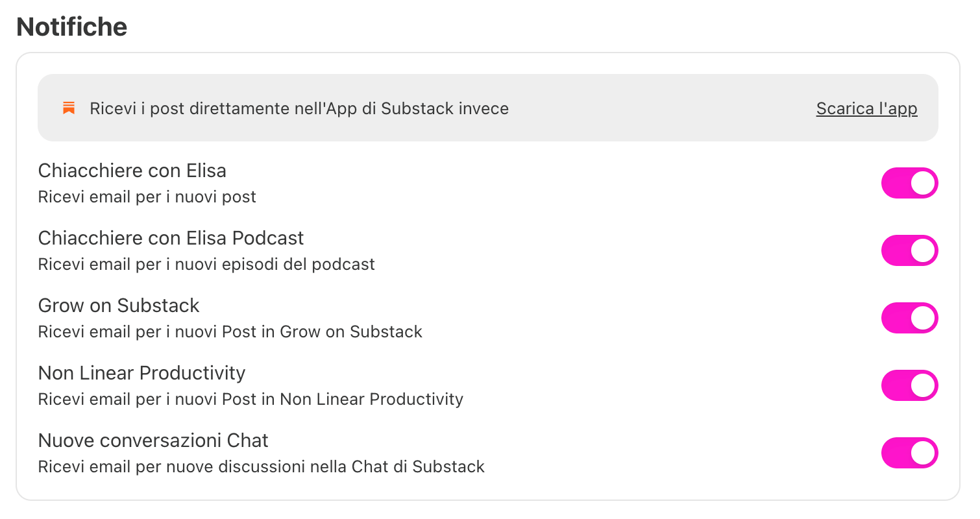This screenshot has height=519, width=980.
Task: Click "Ricevi email per i nuovi post" description
Action: pos(147,197)
